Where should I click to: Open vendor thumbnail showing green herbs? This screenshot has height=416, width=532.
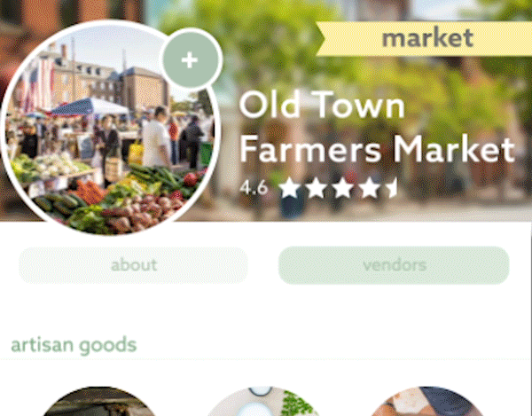[x=263, y=402]
